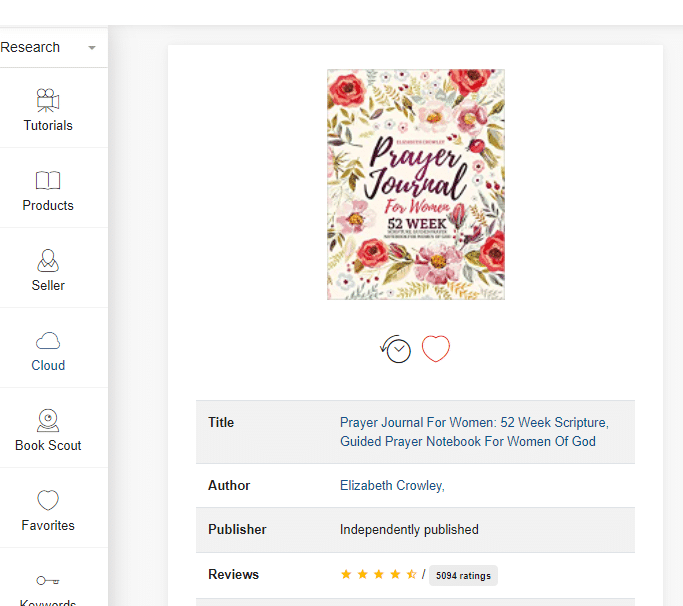Open the Favorites heart sidebar icon
The width and height of the screenshot is (683, 606).
[48, 500]
